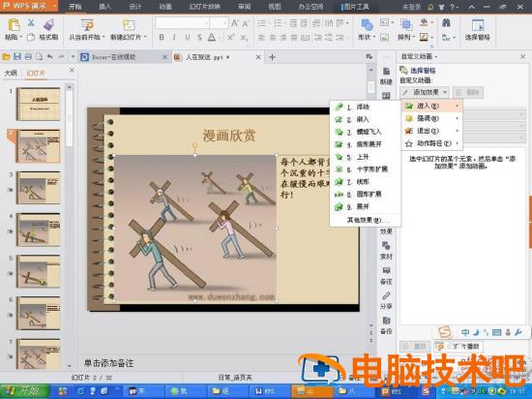The height and width of the screenshot is (399, 532).
Task: Choose the 螺旋飞入 entrance effect
Action: click(x=365, y=132)
